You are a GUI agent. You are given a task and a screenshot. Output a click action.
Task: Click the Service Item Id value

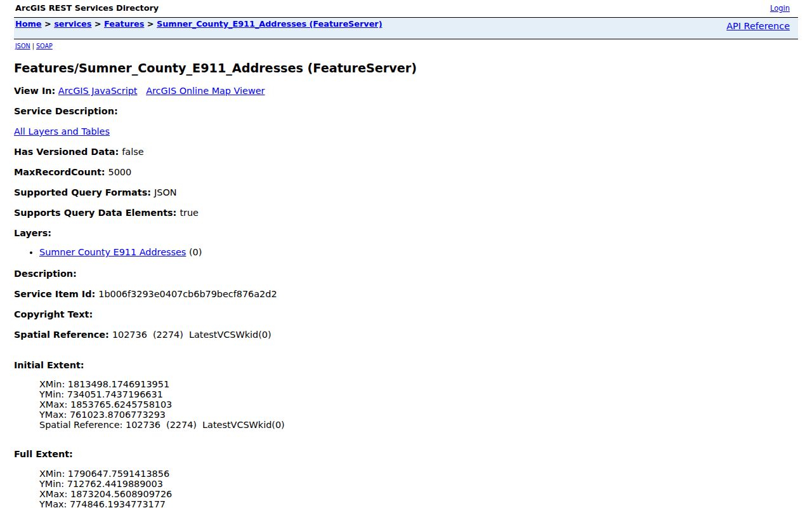pos(188,294)
